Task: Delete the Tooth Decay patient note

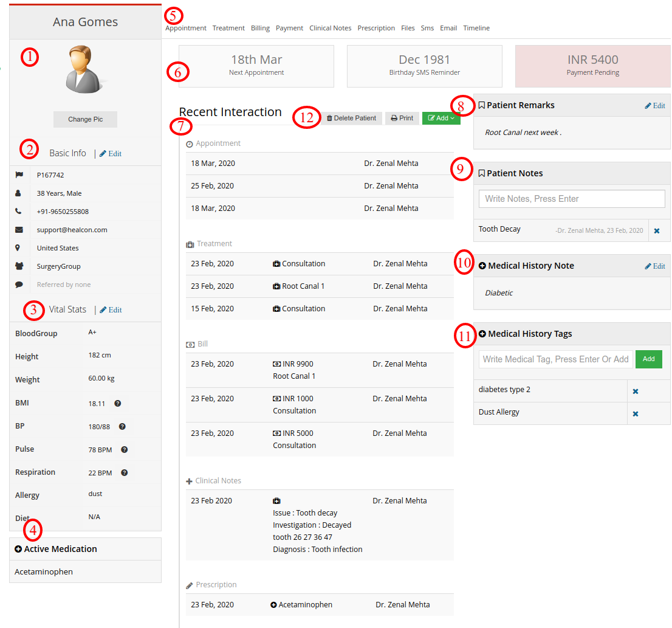Action: click(657, 231)
